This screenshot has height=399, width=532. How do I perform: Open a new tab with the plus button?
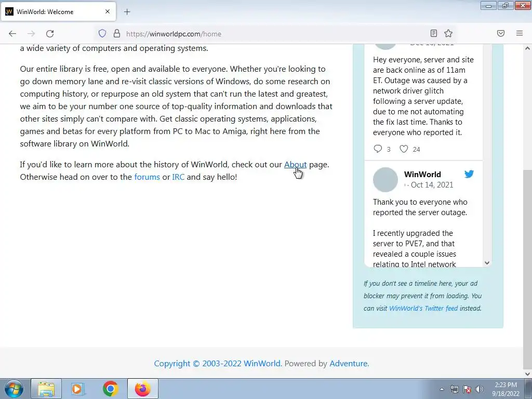point(127,12)
